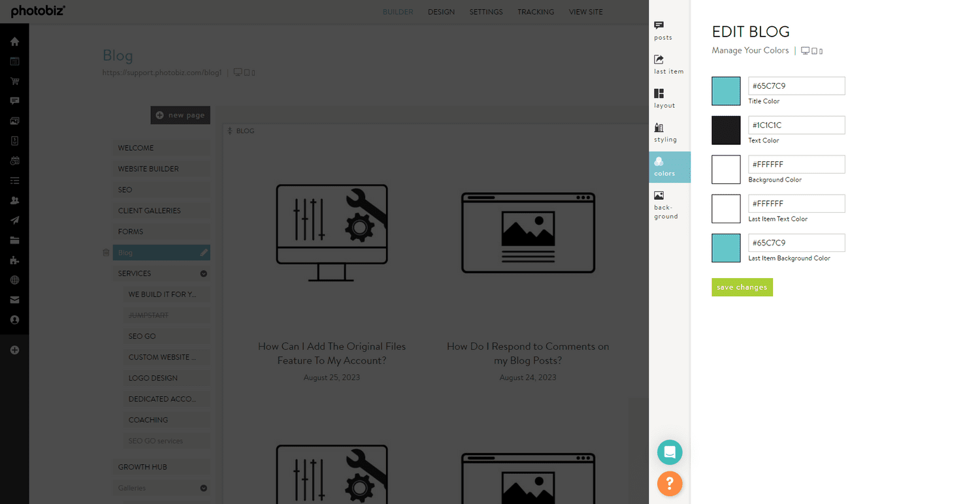Switch to desktop preview in Manage Your Colors

pos(804,50)
